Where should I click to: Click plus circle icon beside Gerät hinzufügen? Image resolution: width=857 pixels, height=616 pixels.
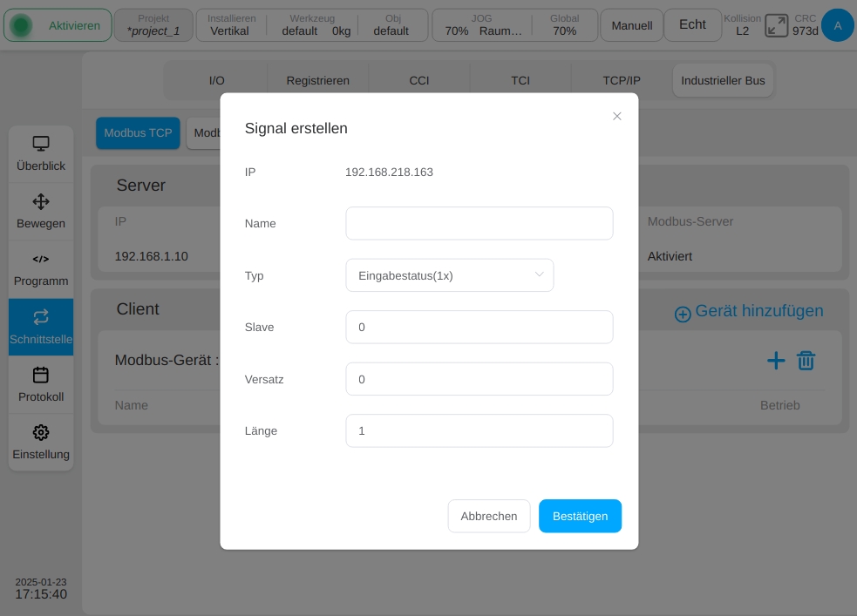coord(683,314)
